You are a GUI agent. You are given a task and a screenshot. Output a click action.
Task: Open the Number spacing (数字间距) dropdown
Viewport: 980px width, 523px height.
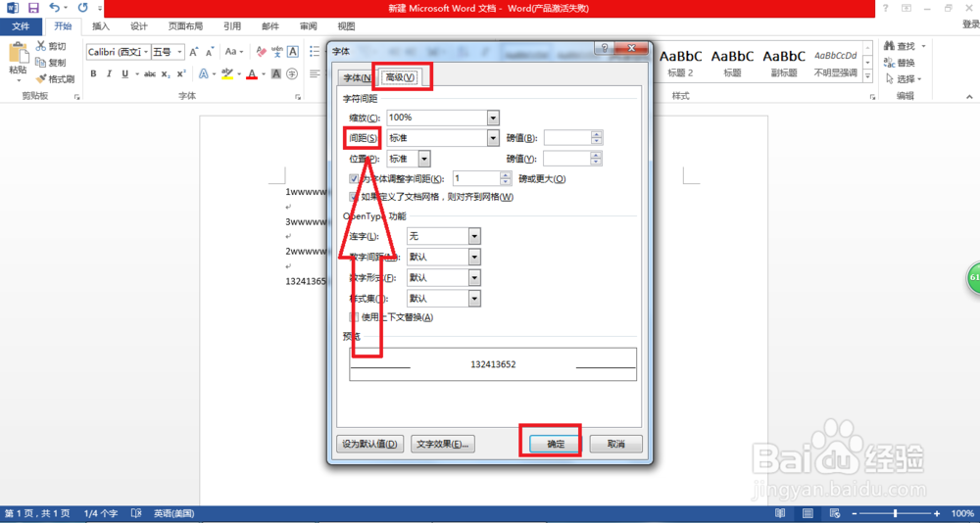pos(474,257)
